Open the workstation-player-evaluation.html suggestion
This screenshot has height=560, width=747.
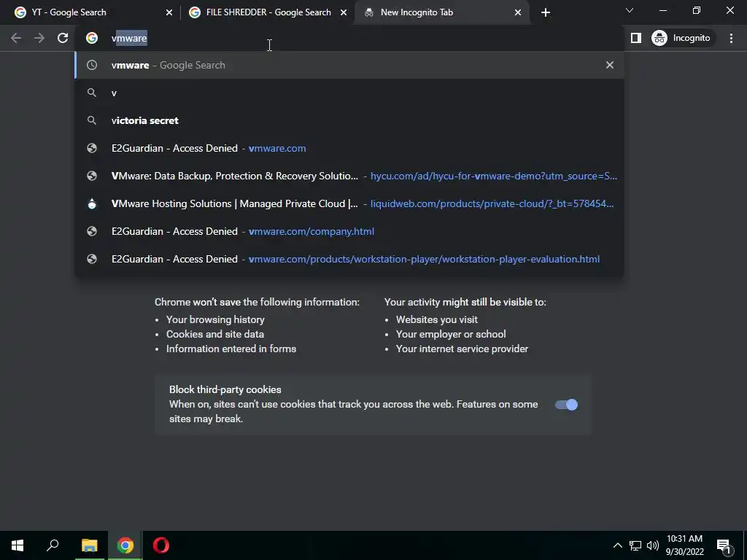click(x=349, y=259)
